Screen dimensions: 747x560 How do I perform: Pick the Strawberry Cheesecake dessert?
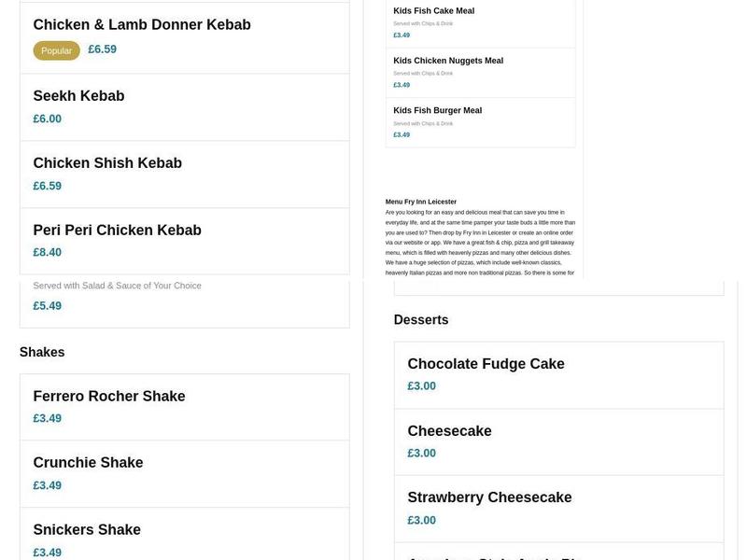point(489,498)
